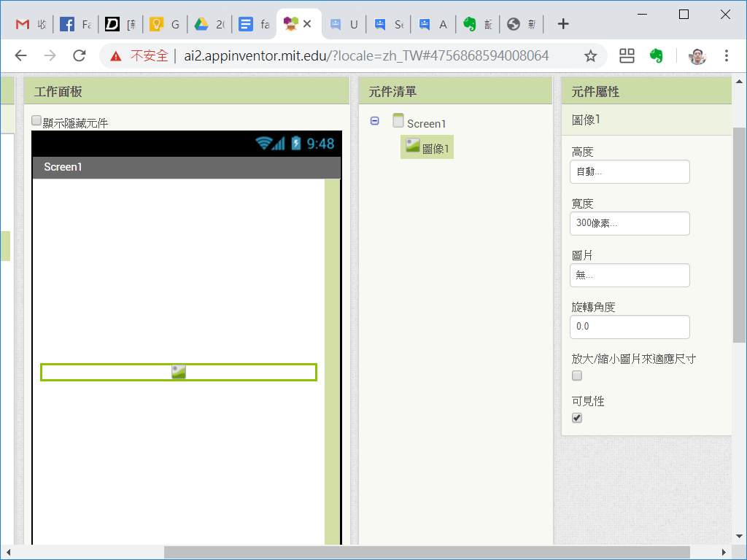Open the tab manager extension icon
The width and height of the screenshot is (747, 560).
point(627,56)
